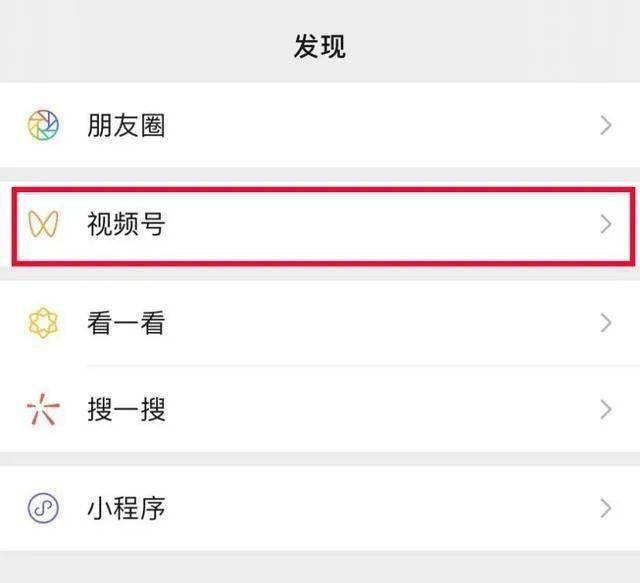Open the 看一看 text label
640x583 pixels.
[126, 323]
